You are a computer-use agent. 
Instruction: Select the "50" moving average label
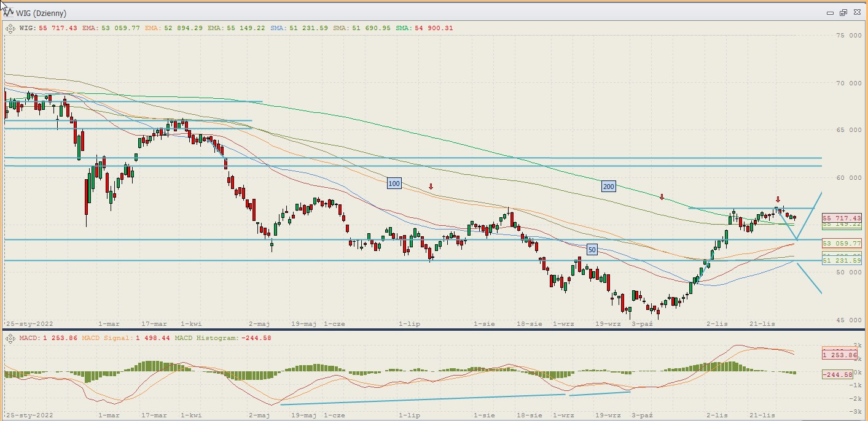(592, 250)
